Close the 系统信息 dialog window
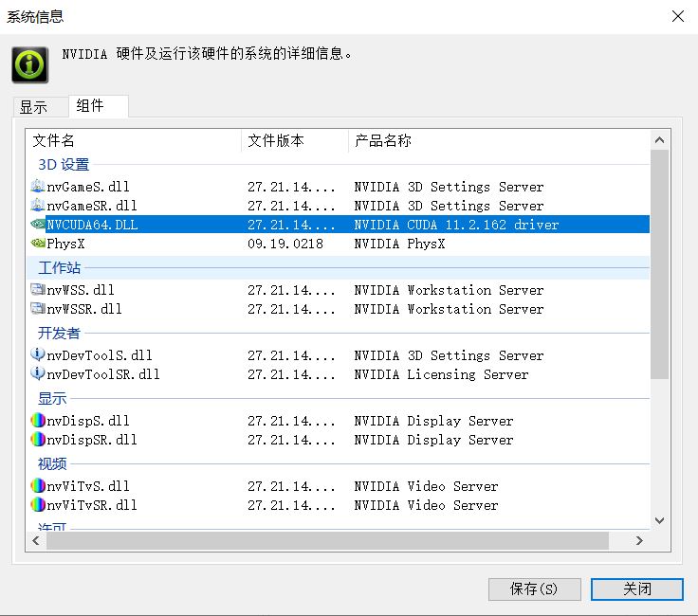Viewport: 698px width, 616px height. pos(678,16)
